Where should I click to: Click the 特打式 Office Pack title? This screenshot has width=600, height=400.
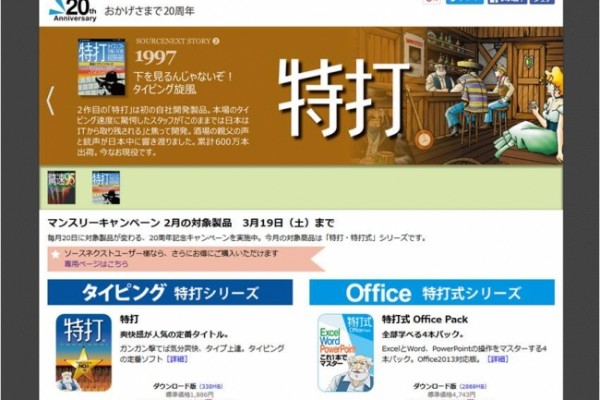coord(425,319)
